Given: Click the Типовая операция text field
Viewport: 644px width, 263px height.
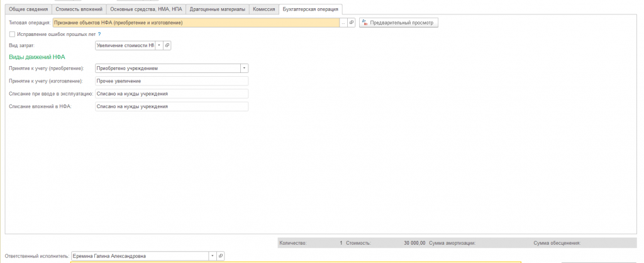Looking at the screenshot, I should coord(196,23).
